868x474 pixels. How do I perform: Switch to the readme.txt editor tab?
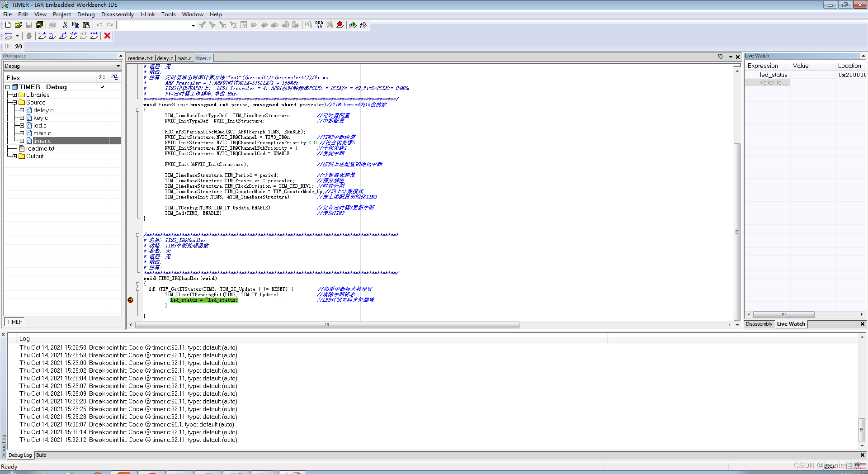pyautogui.click(x=141, y=58)
